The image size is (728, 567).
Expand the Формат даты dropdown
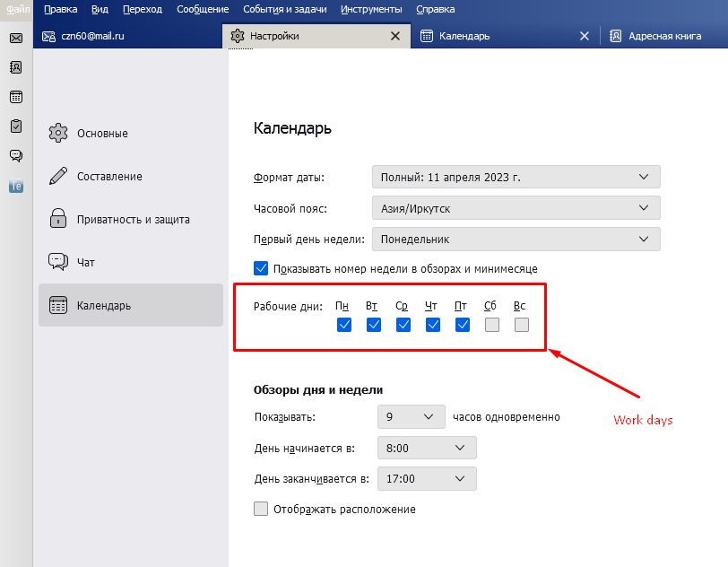click(516, 178)
